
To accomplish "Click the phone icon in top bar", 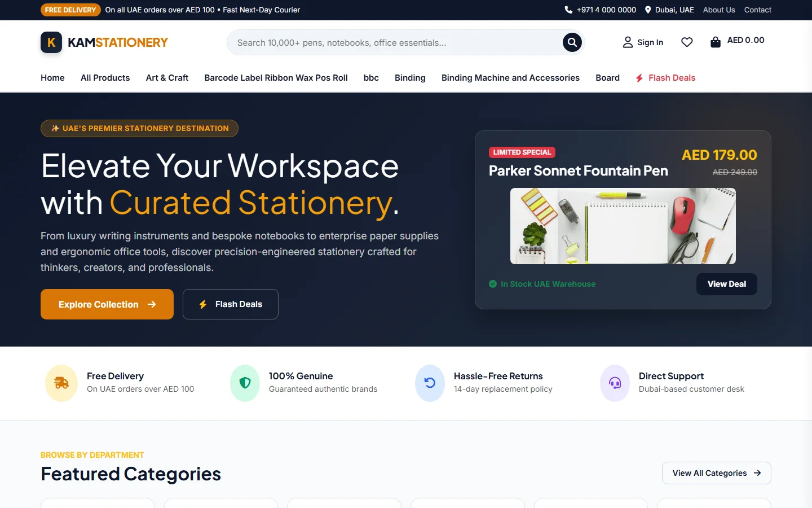I will click(x=568, y=10).
